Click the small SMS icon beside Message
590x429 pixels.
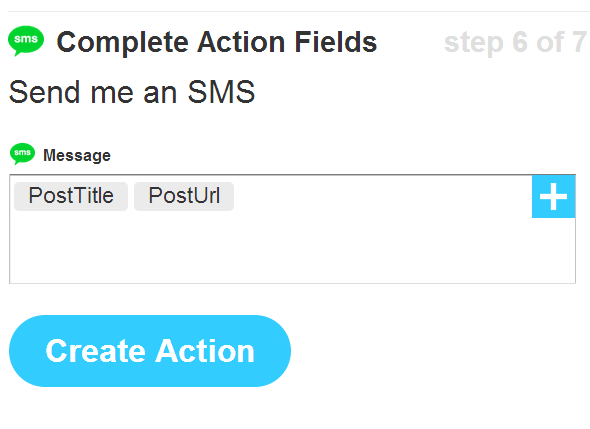pos(23,154)
